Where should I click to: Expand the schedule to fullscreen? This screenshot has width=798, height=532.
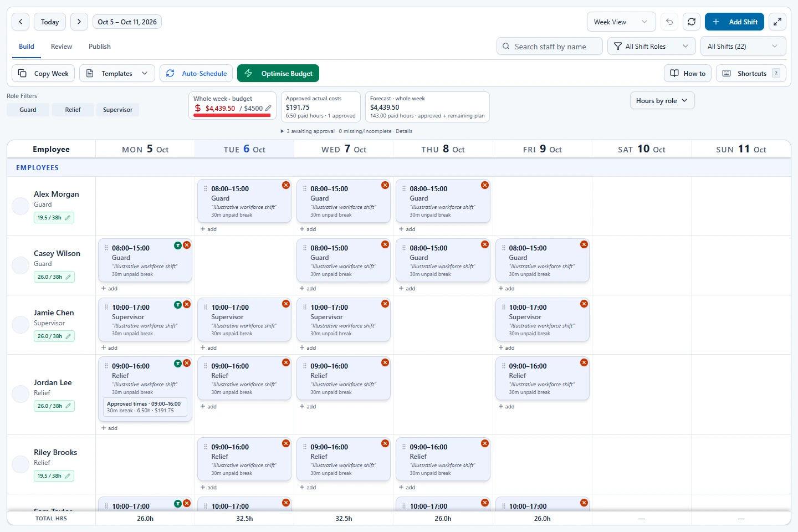click(x=777, y=22)
